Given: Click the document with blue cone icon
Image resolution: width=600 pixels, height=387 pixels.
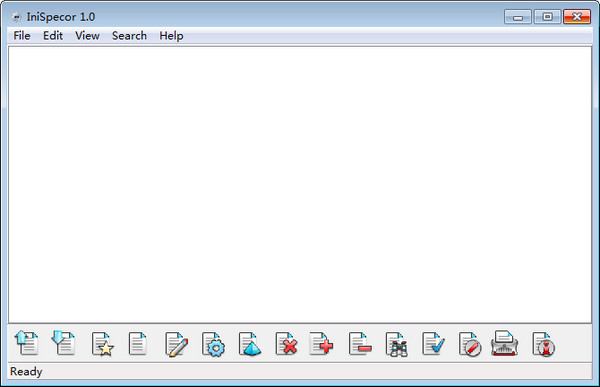Looking at the screenshot, I should [250, 344].
